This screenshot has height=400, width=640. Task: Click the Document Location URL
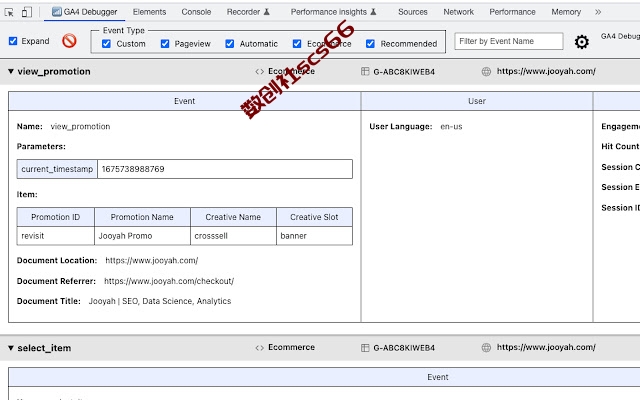[152, 260]
